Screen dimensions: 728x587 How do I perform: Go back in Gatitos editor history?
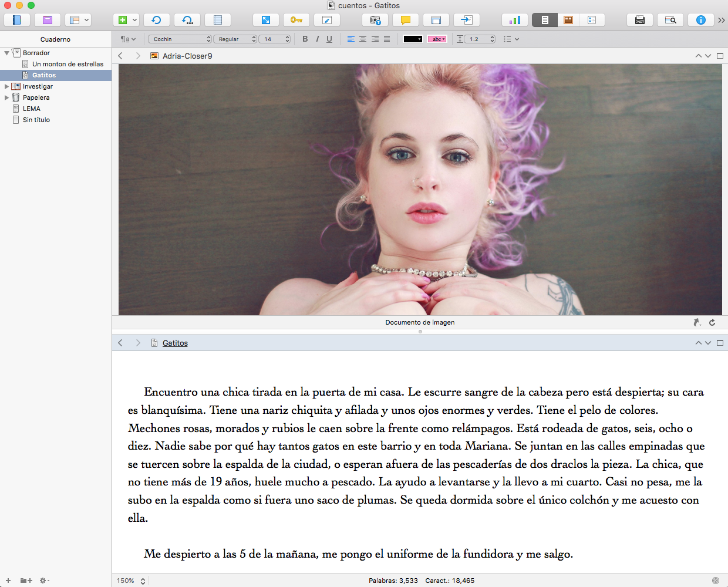(x=120, y=343)
